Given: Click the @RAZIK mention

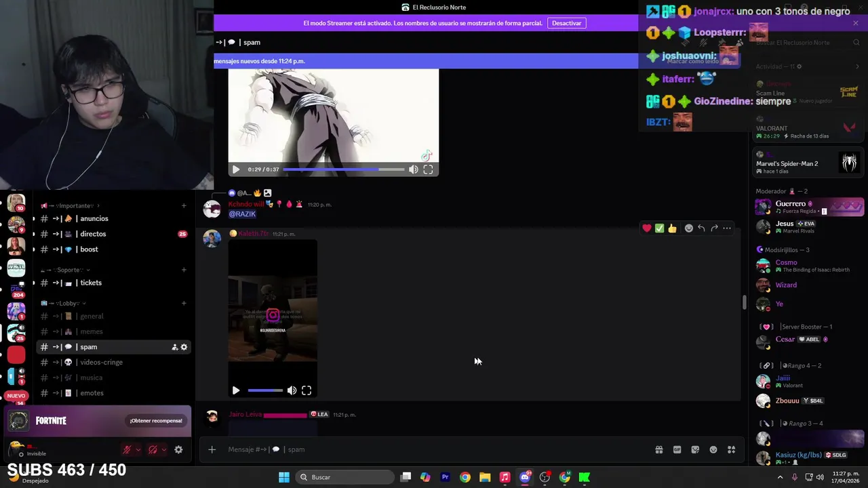Looking at the screenshot, I should (242, 214).
